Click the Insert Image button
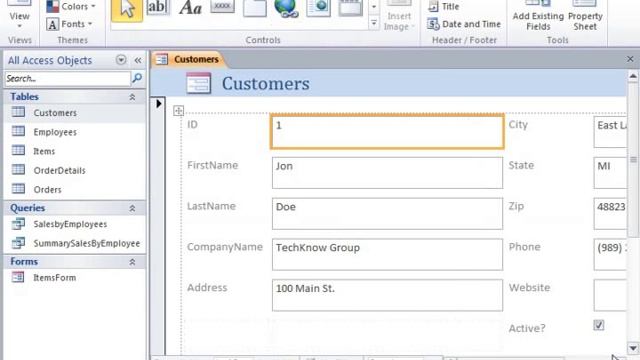Image resolution: width=640 pixels, height=360 pixels. pos(399,16)
